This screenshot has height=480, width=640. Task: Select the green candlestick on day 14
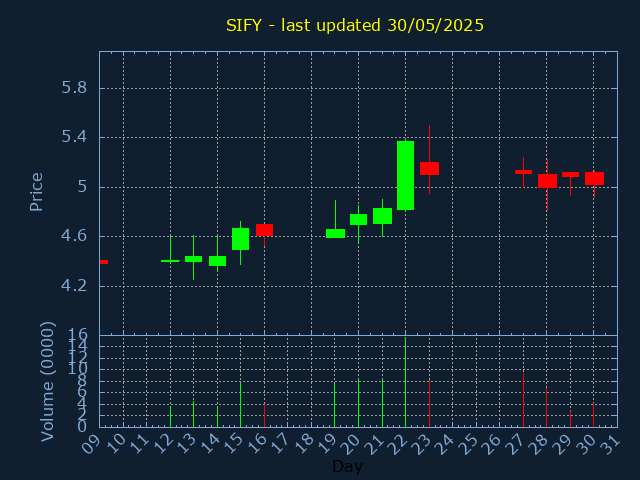coord(218,261)
